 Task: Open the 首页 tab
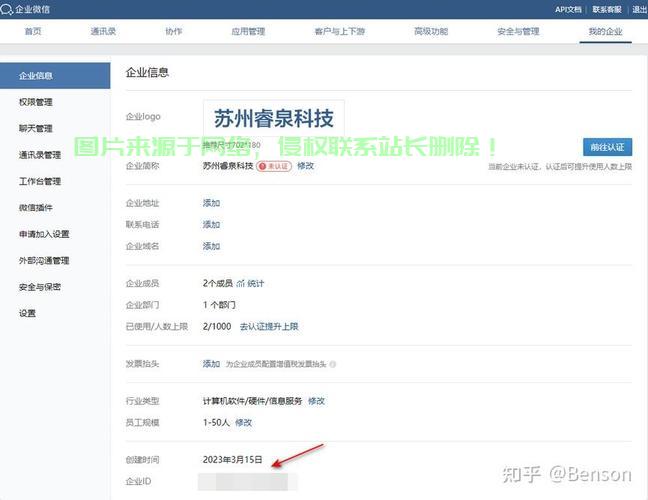coord(33,31)
